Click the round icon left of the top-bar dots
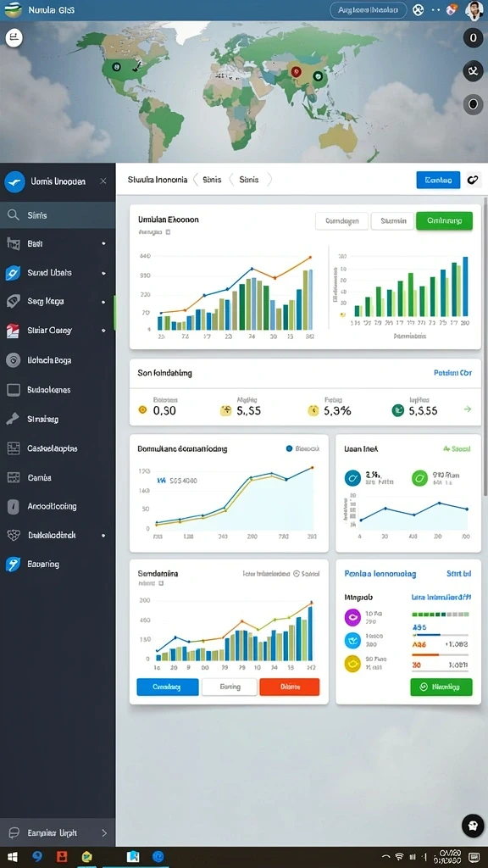The width and height of the screenshot is (488, 868). tap(419, 10)
